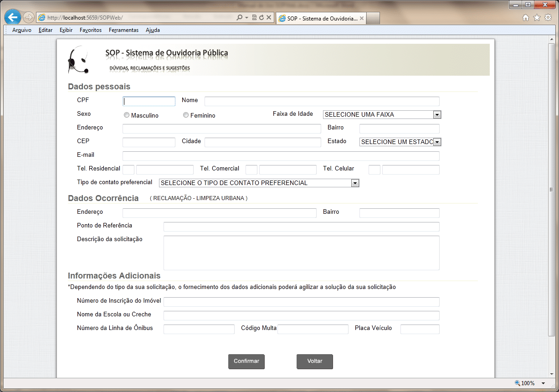Open the browser Tools gear icon
Viewport: 559px width, 392px height.
click(548, 18)
